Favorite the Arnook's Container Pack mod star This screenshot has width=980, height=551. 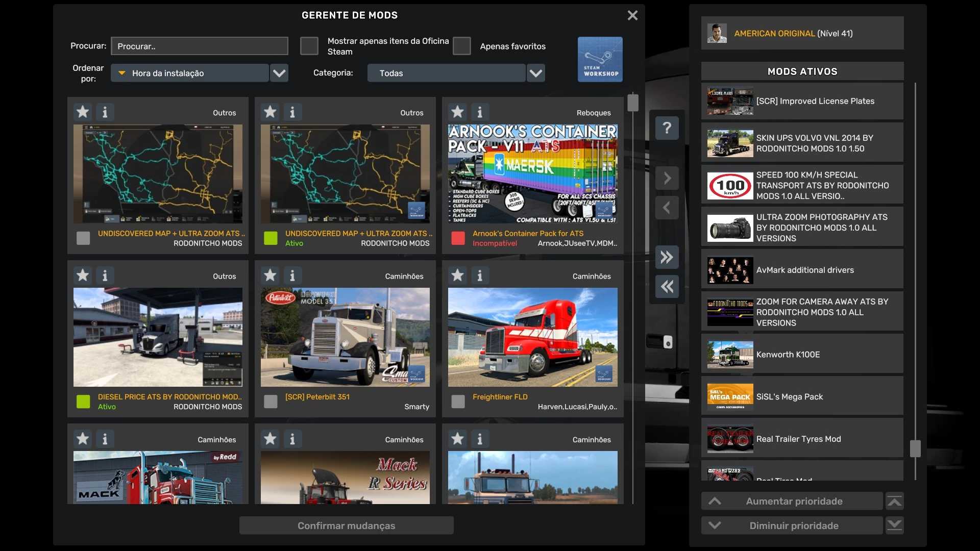(x=457, y=112)
